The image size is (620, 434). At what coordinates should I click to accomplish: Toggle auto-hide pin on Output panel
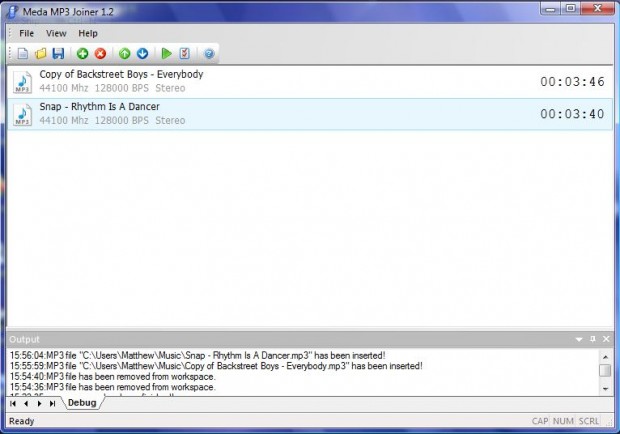[592, 339]
